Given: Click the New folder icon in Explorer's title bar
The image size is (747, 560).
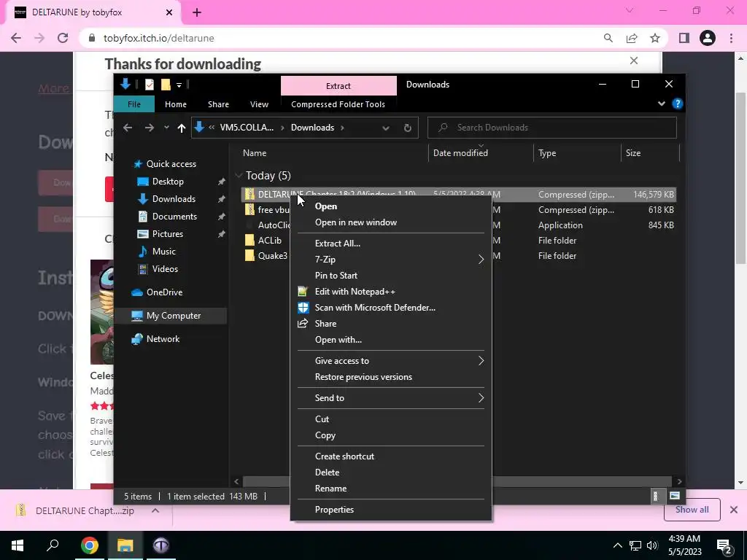Looking at the screenshot, I should [x=166, y=85].
